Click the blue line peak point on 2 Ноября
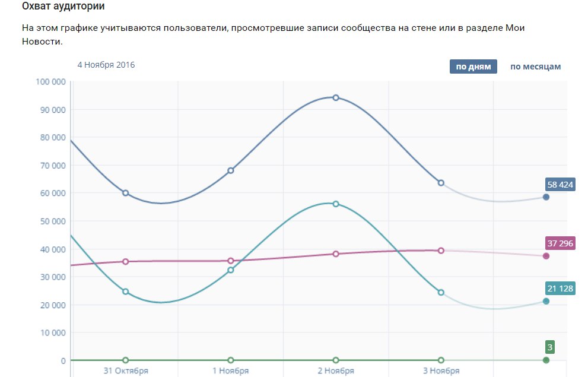This screenshot has width=588, height=377. coord(336,97)
